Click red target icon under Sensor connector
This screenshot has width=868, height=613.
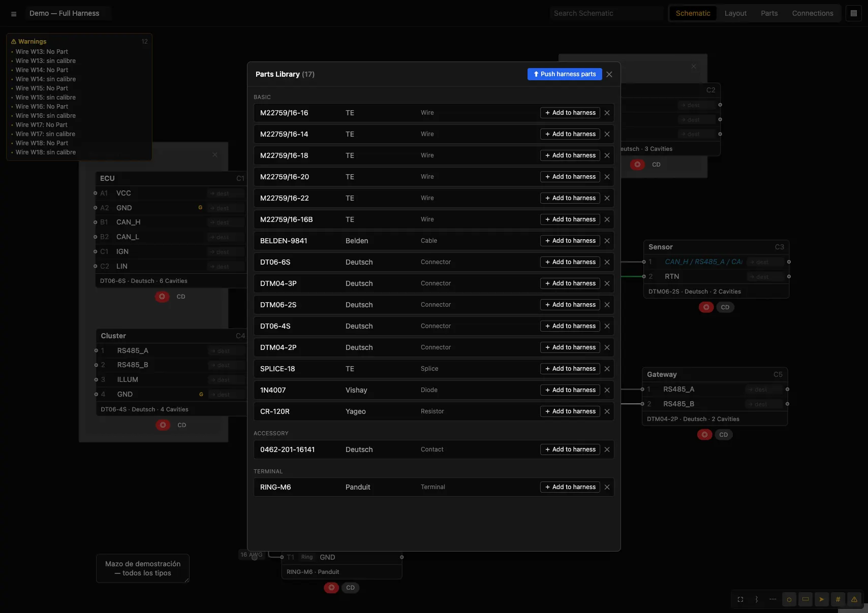[706, 307]
